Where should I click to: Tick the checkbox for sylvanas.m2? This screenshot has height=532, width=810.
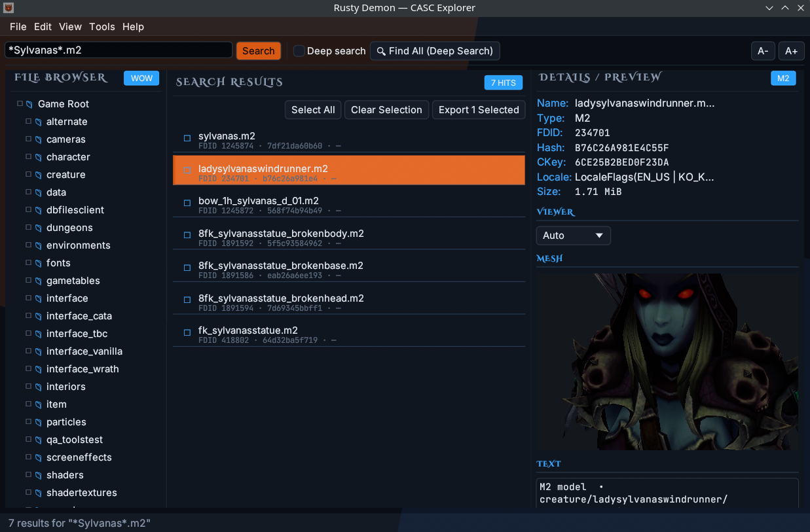coord(187,138)
